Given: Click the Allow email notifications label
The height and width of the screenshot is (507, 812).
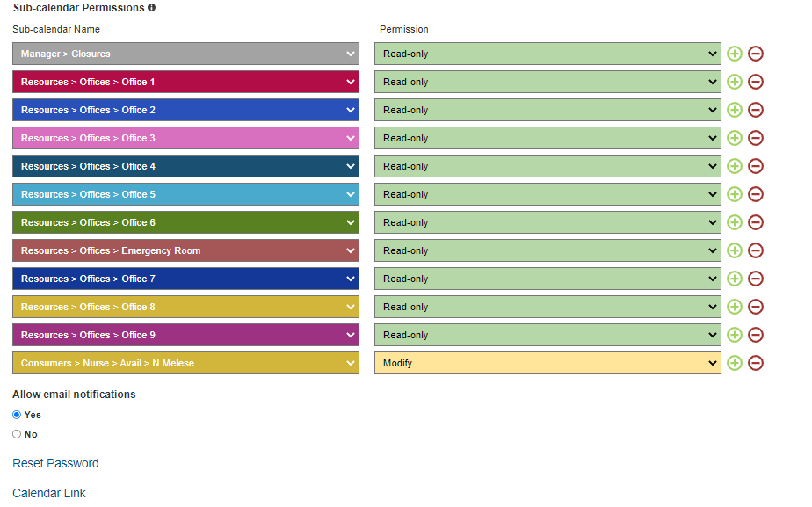Looking at the screenshot, I should pos(74,395).
